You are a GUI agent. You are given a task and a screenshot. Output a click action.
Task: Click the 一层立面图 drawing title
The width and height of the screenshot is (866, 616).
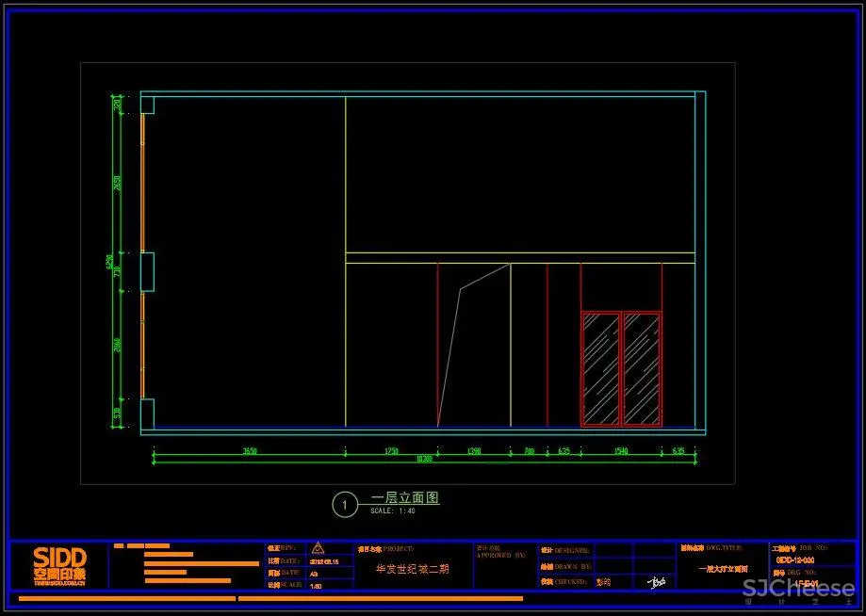pos(405,498)
